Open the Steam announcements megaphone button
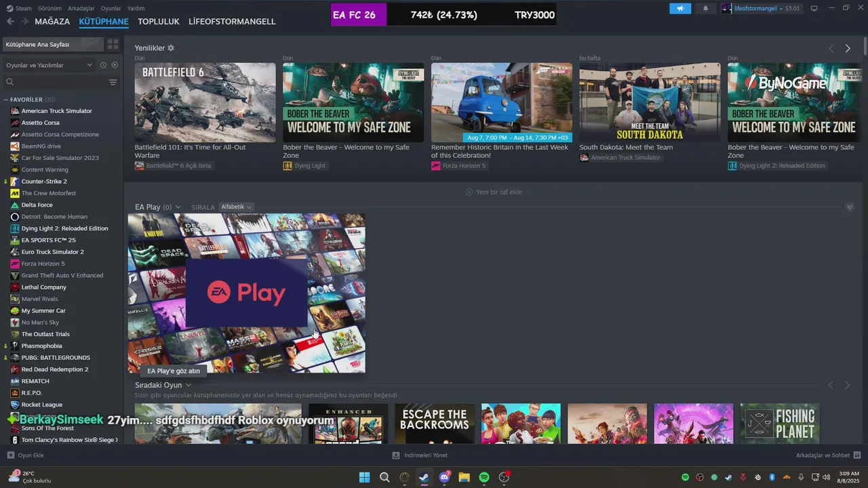Screen dimensions: 868x488 [x=680, y=8]
